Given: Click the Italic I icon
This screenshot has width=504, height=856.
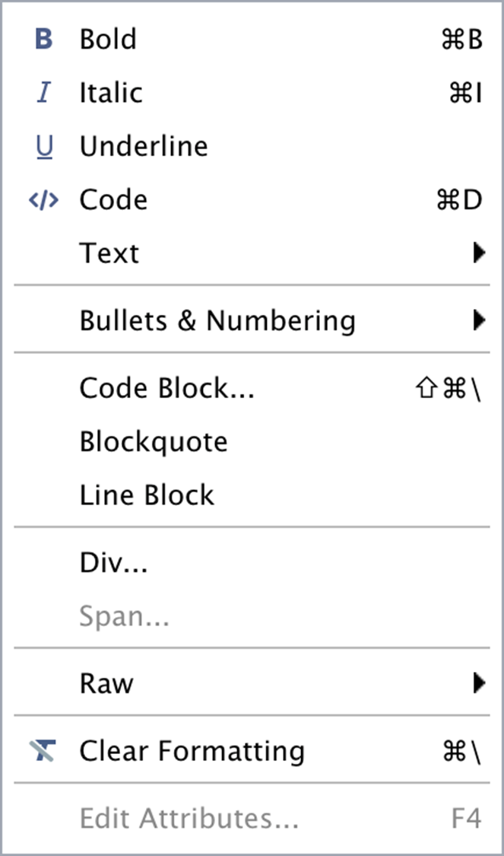Looking at the screenshot, I should (44, 93).
